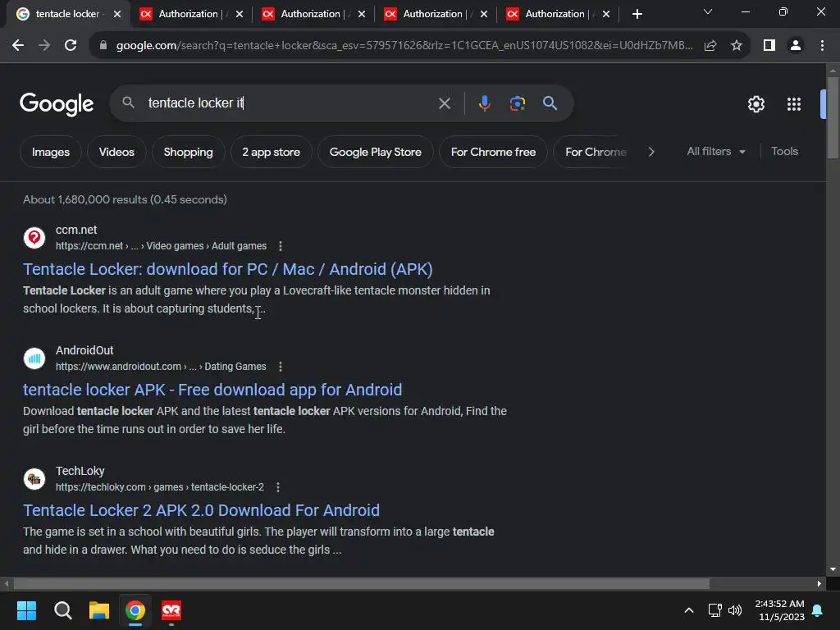Share this page from address bar
This screenshot has width=840, height=630.
pos(710,46)
